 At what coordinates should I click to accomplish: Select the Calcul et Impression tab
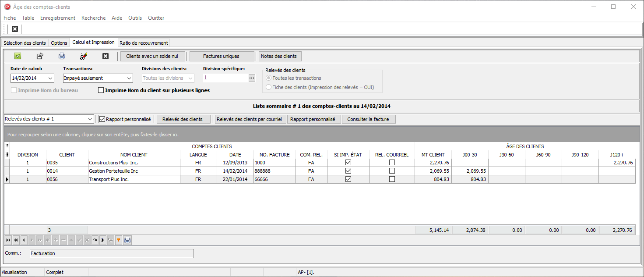[x=93, y=43]
